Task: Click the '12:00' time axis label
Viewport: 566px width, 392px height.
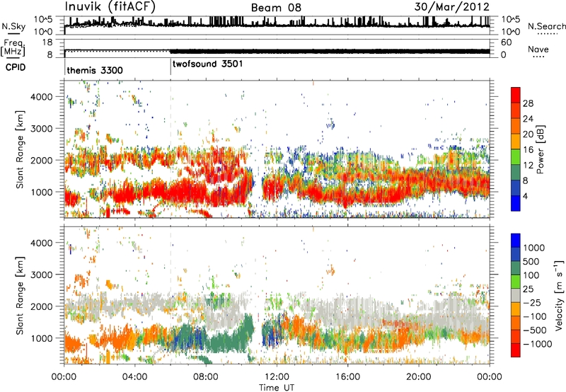Action: coord(277,377)
